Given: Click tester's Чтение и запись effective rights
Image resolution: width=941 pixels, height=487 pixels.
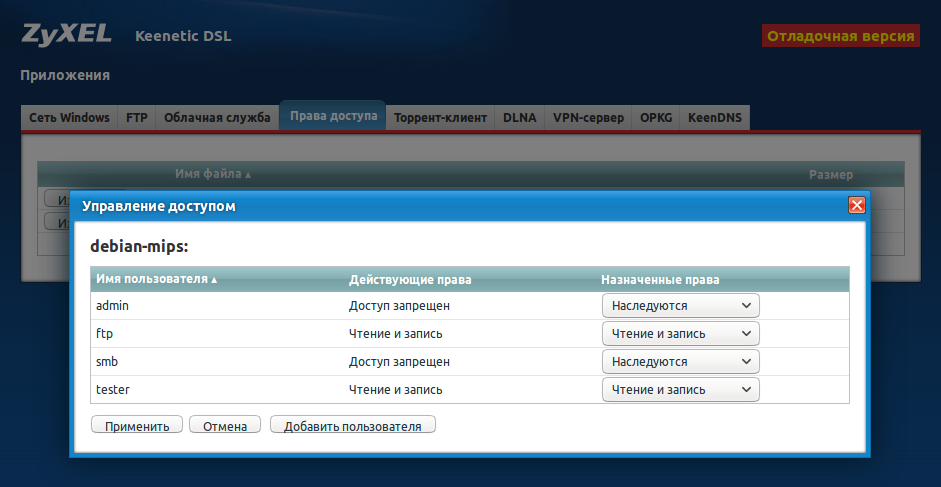Looking at the screenshot, I should point(395,390).
